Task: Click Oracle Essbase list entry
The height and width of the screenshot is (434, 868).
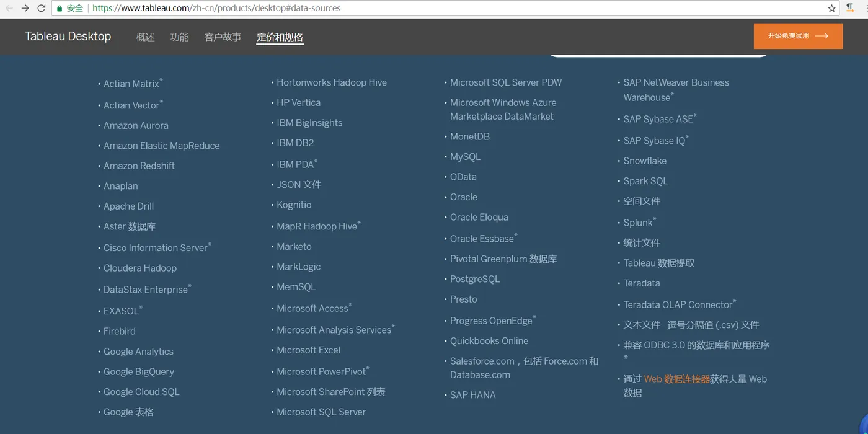Action: click(484, 238)
